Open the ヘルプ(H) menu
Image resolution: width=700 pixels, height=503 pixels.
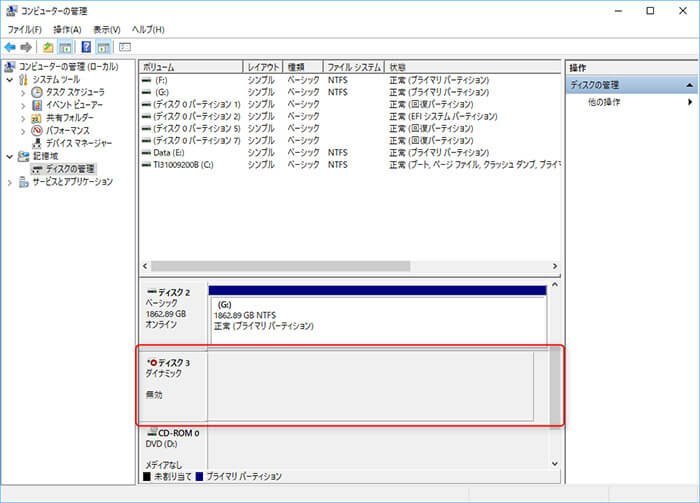coord(148,29)
